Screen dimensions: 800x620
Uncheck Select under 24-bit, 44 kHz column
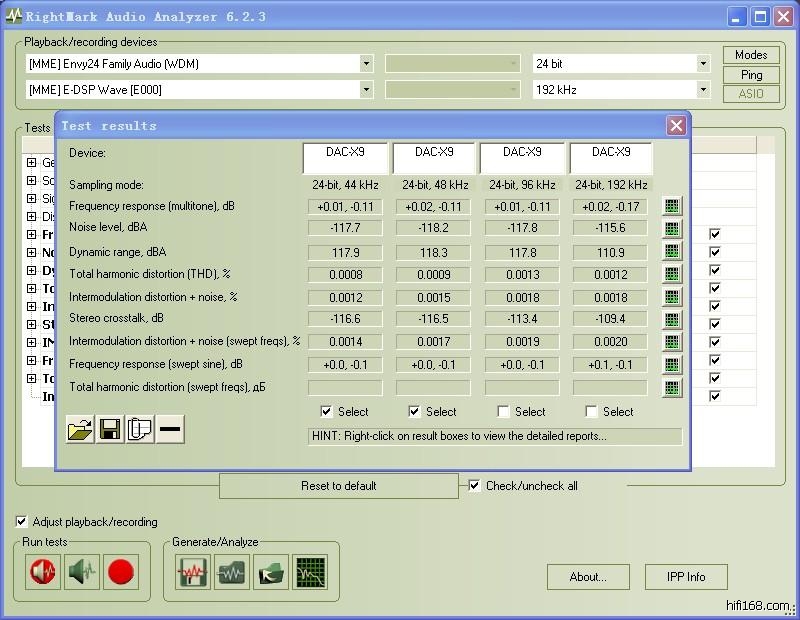[x=327, y=412]
